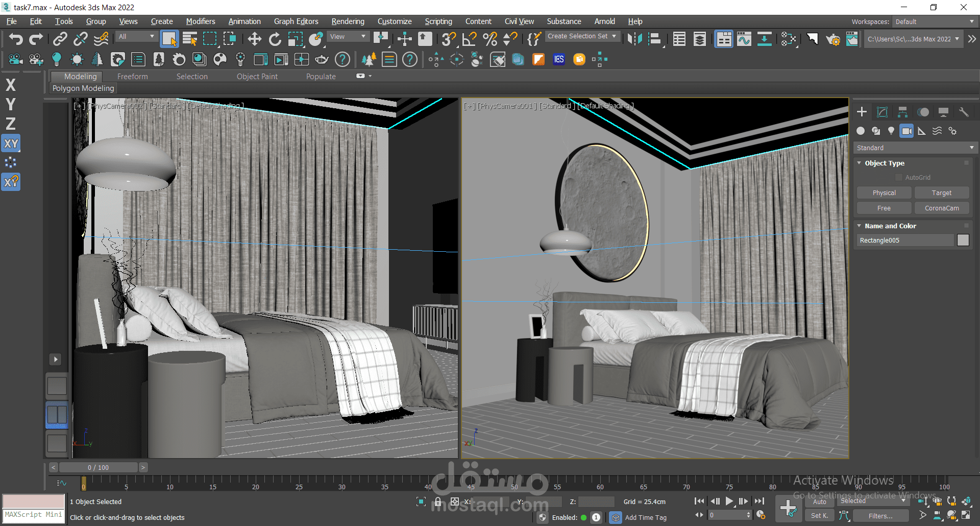Switch to the Modify command panel
The height and width of the screenshot is (526, 980).
pyautogui.click(x=882, y=112)
